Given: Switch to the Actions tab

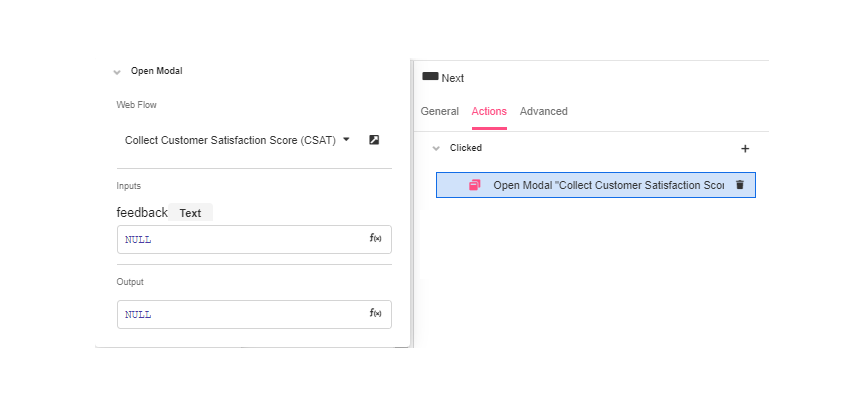Looking at the screenshot, I should click(489, 111).
